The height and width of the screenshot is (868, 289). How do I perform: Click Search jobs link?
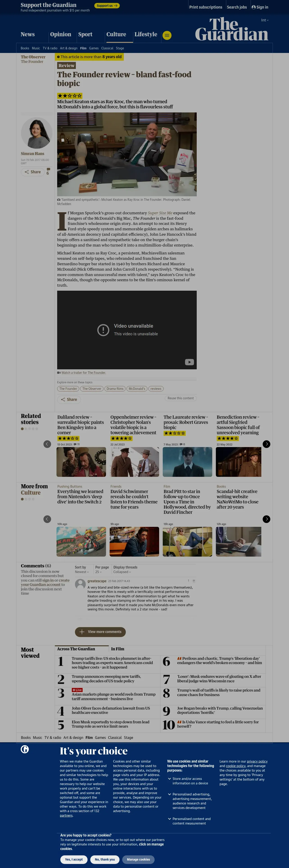(x=237, y=7)
